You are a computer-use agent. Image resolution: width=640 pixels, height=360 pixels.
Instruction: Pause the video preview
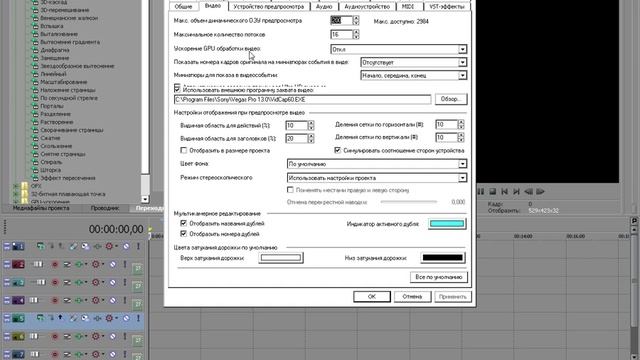coord(481,191)
